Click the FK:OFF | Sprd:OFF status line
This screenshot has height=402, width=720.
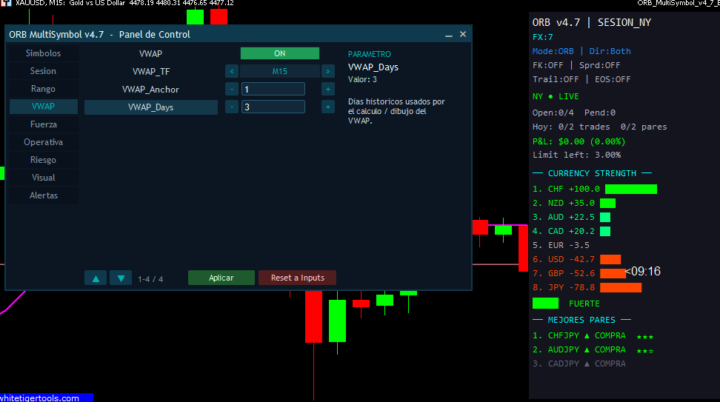576,65
